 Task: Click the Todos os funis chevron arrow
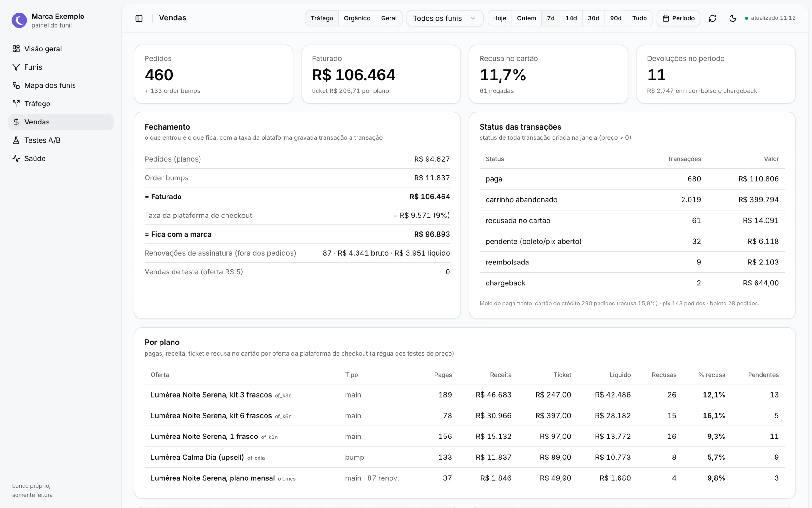(x=473, y=18)
